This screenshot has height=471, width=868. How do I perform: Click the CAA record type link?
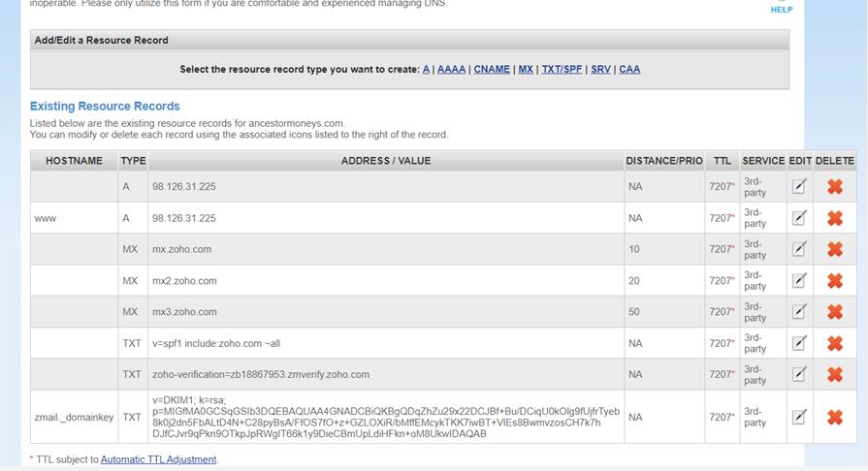629,70
